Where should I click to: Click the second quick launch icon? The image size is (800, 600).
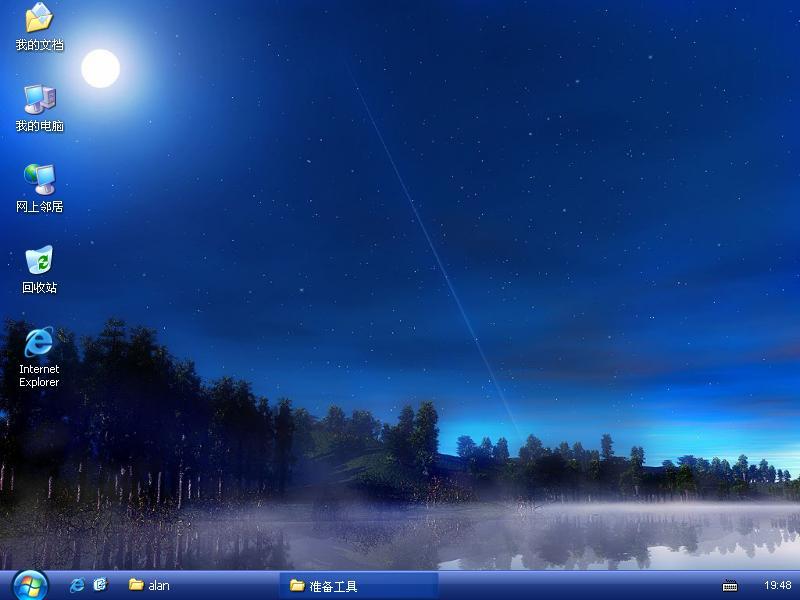tap(101, 585)
